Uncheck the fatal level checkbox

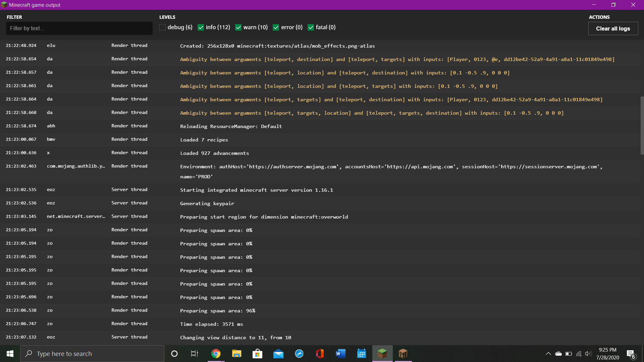pyautogui.click(x=311, y=27)
